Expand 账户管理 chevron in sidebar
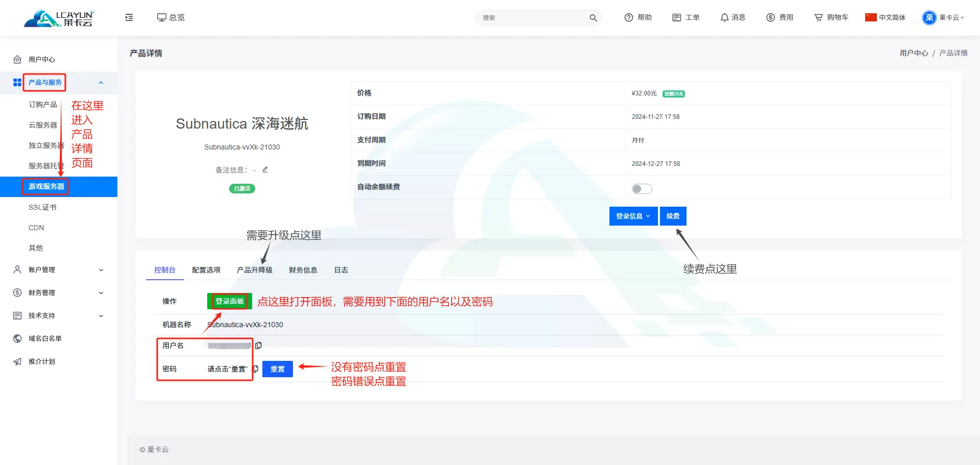980x465 pixels. coord(101,270)
